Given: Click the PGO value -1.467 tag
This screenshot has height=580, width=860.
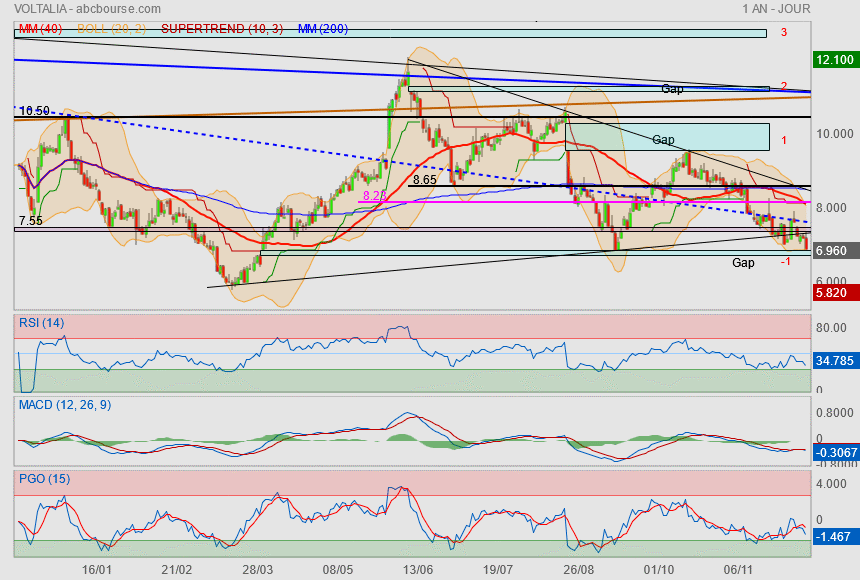Looking at the screenshot, I should [x=835, y=536].
